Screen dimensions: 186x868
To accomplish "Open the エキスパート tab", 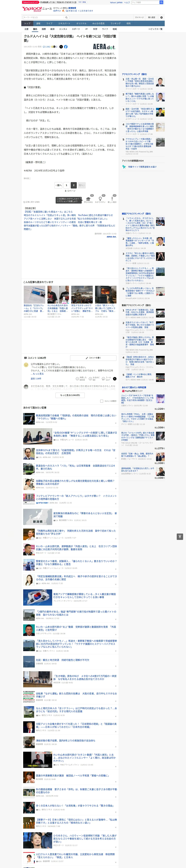I will tap(64, 24).
